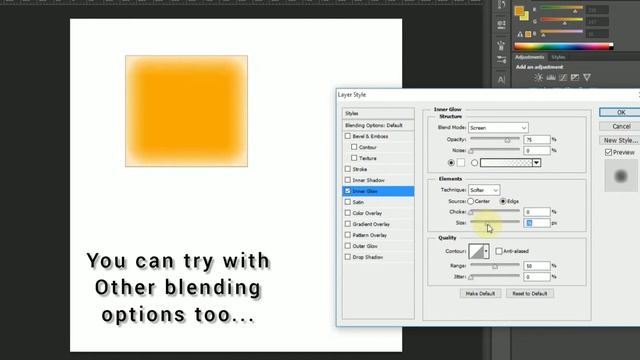Click the Size value input field
This screenshot has height=360, width=640.
[x=537, y=223]
